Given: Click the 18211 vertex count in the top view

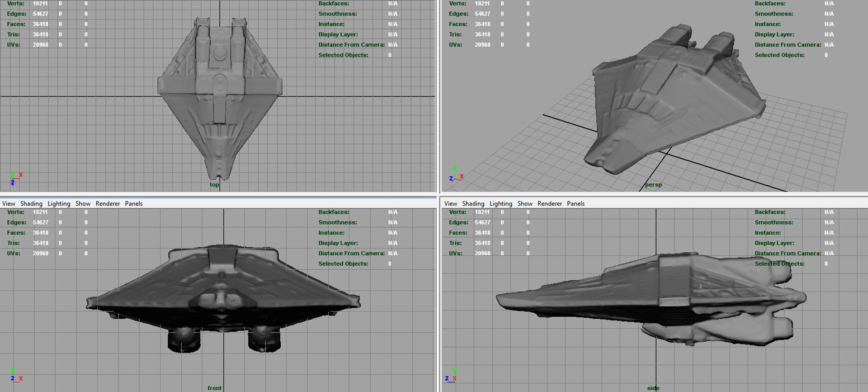Looking at the screenshot, I should click(x=40, y=4).
